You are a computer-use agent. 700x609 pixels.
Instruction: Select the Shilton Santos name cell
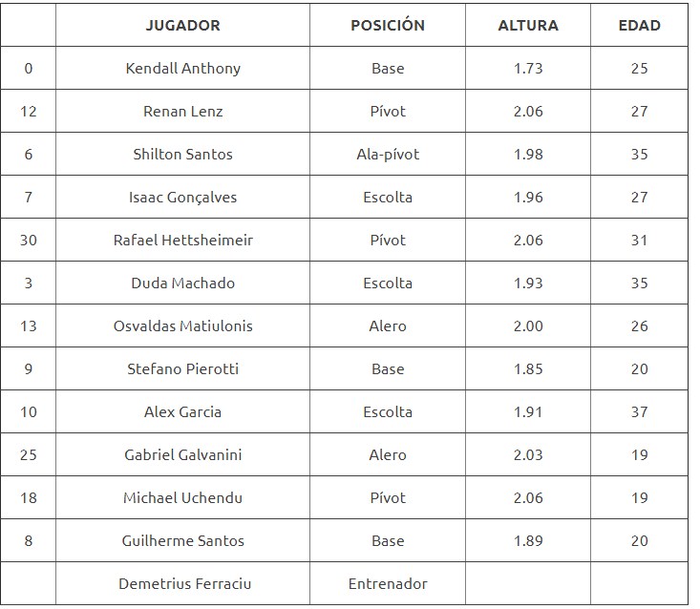[183, 155]
